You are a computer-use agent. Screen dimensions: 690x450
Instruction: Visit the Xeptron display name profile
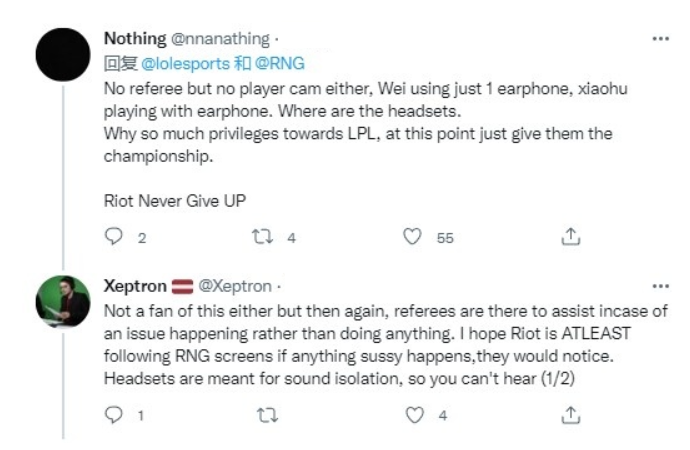pyautogui.click(x=137, y=286)
